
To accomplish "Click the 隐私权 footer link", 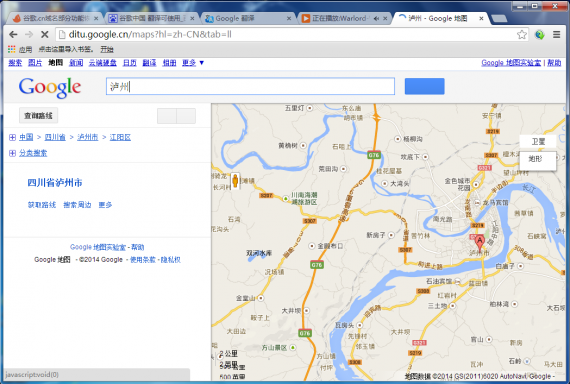I will (170, 260).
